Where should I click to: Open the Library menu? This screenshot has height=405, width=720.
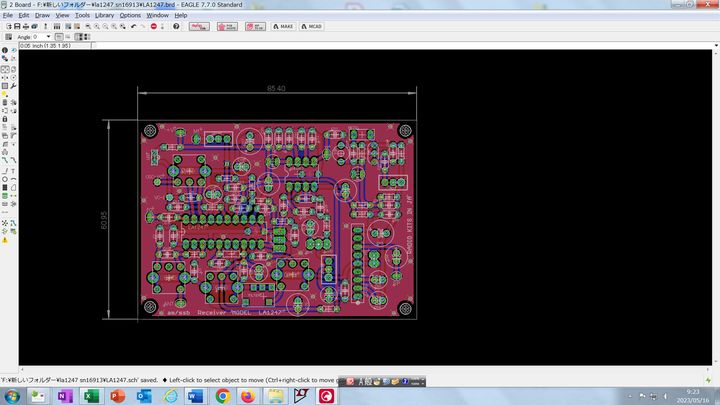[105, 16]
